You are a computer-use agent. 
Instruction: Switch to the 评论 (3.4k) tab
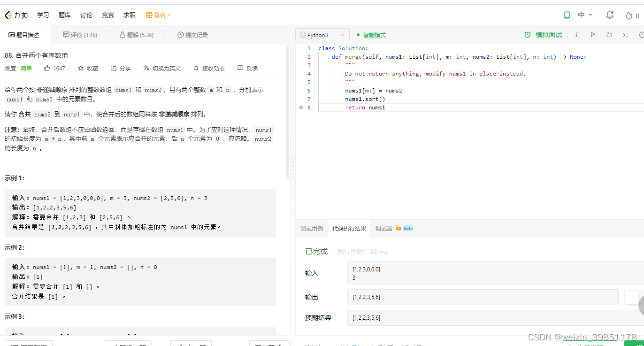coord(80,35)
